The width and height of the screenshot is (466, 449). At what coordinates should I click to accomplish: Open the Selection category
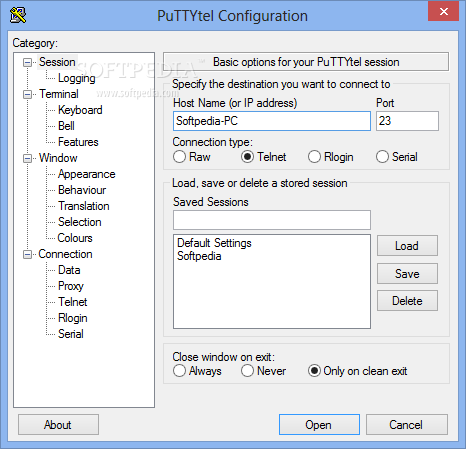coord(79,222)
